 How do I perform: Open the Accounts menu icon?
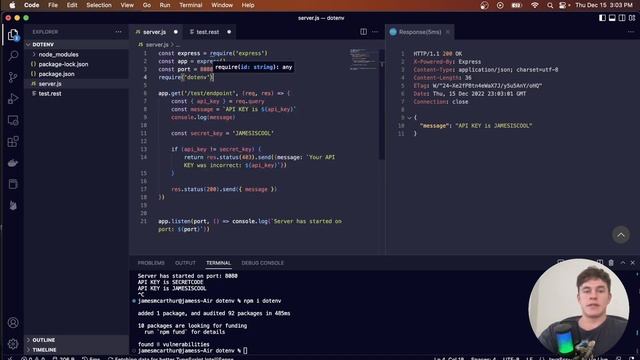point(13,322)
